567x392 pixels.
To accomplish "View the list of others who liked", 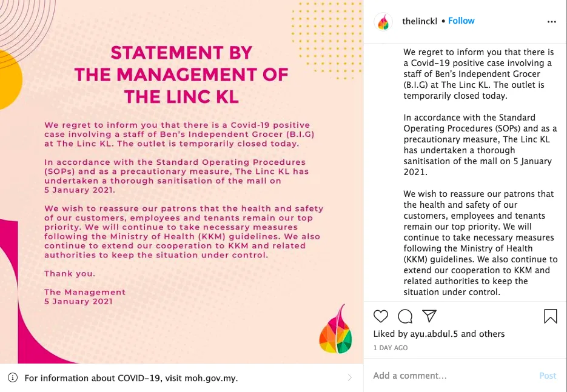I will coord(491,334).
